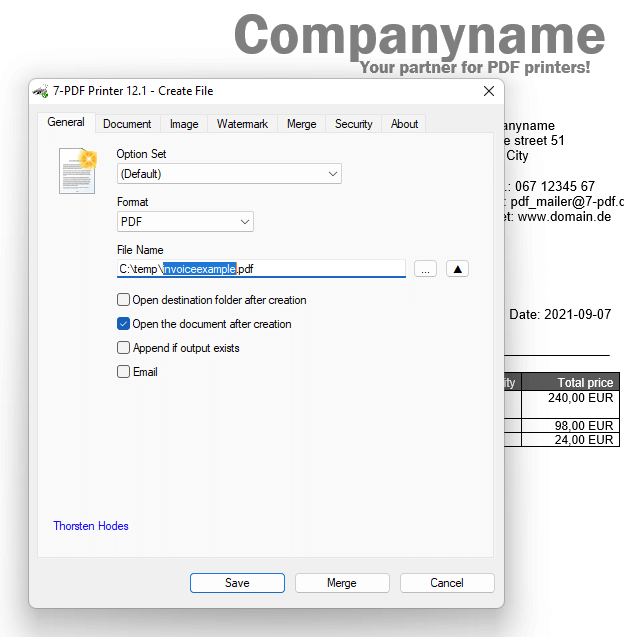The width and height of the screenshot is (624, 637).
Task: Open the Watermark tab
Action: [243, 124]
